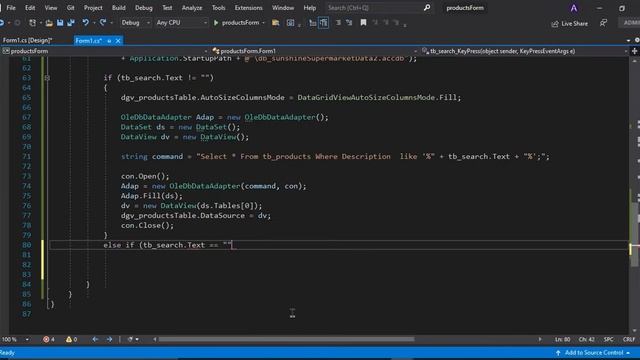Viewport: 640px width, 360px height.
Task: Close the Form1.cs tab
Action: pyautogui.click(x=118, y=41)
